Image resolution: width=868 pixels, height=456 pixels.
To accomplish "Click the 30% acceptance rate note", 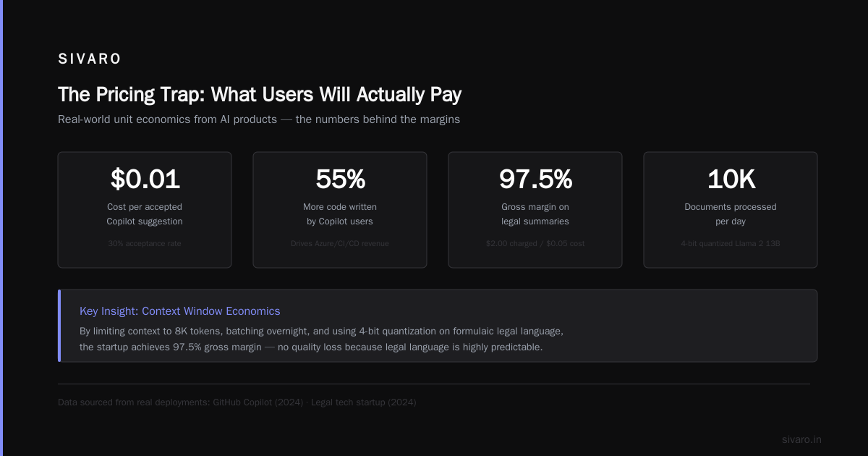I will coord(145,244).
